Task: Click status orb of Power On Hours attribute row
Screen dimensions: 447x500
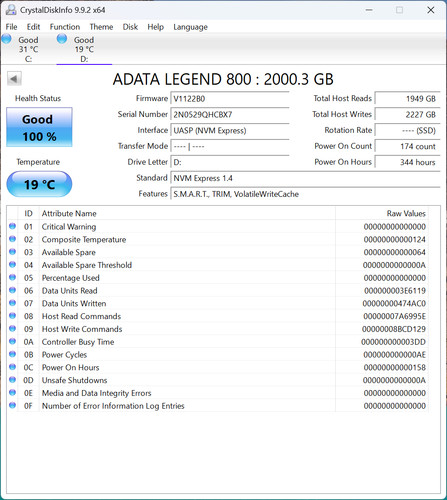Action: 12,367
